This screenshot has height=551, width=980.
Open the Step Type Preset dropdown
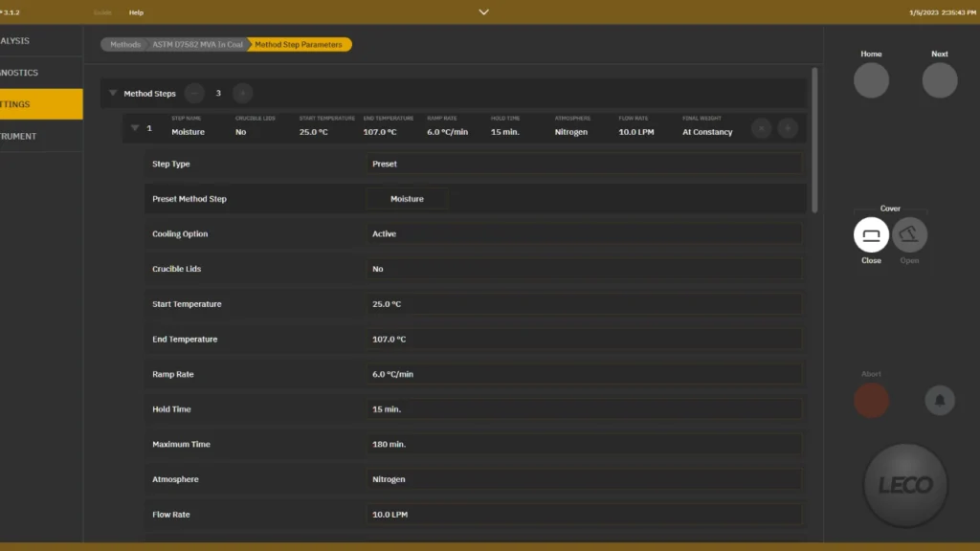coord(584,164)
